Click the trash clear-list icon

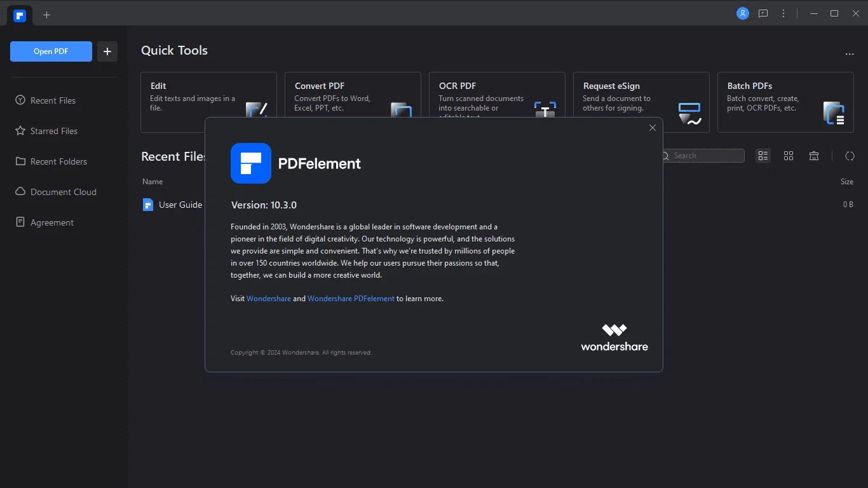point(814,156)
